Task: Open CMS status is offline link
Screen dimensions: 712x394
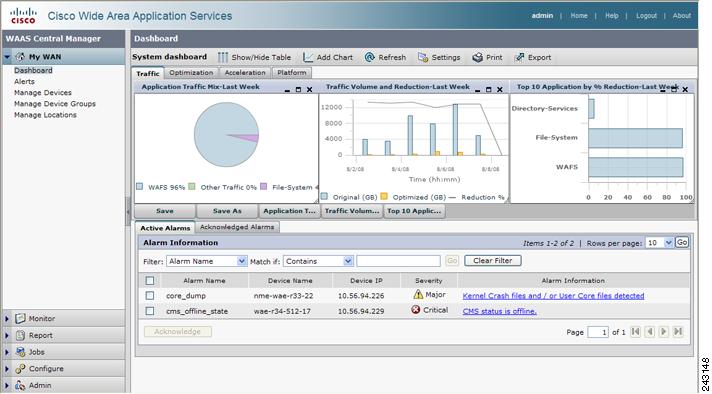Action: point(499,311)
